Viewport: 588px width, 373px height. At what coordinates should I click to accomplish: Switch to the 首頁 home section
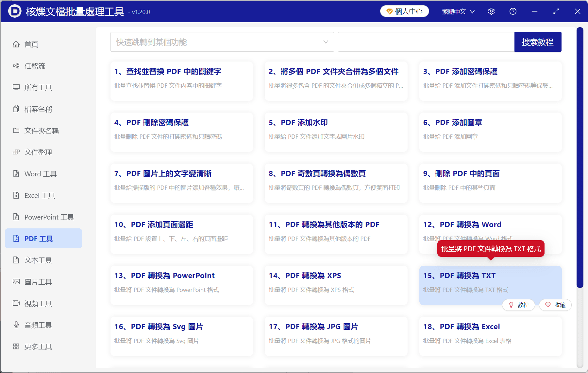coord(31,44)
